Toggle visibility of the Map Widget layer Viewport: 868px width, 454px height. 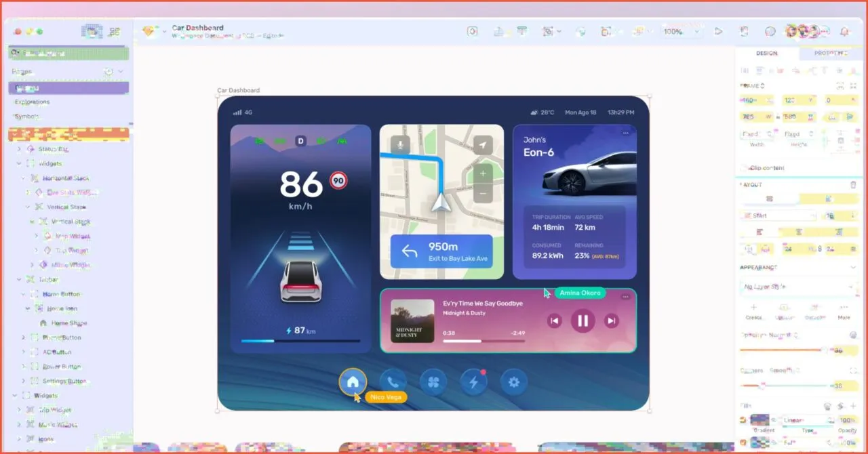tap(125, 236)
